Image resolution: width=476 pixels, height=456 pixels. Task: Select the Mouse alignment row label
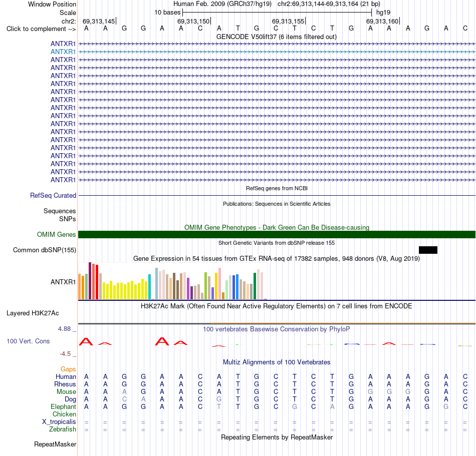[x=66, y=392]
